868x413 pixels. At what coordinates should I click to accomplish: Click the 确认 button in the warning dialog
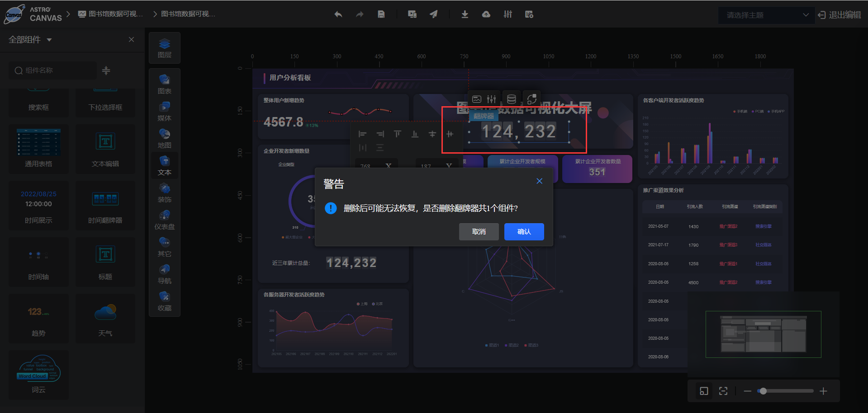click(x=524, y=231)
